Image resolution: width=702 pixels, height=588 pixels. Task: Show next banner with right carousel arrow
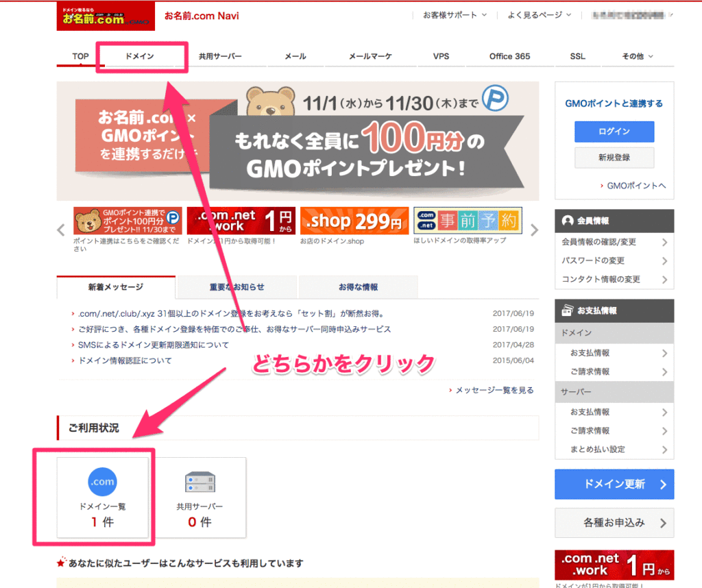coord(534,230)
